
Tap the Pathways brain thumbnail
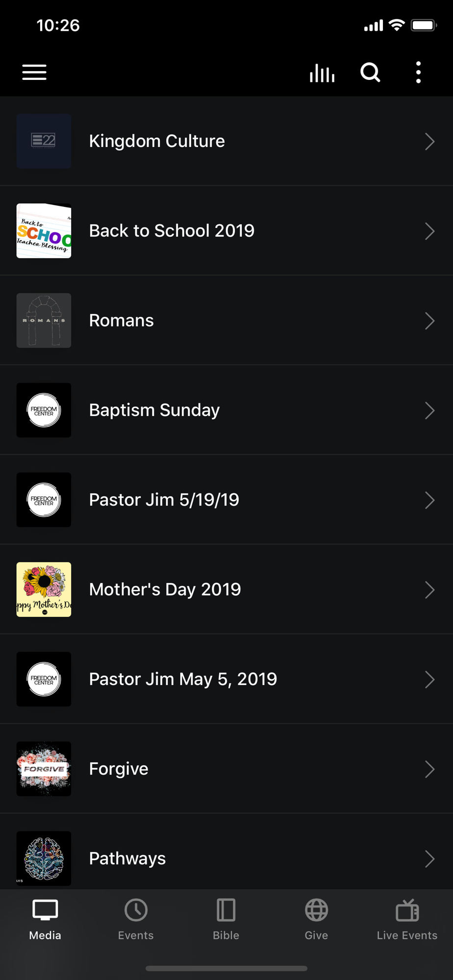[44, 858]
